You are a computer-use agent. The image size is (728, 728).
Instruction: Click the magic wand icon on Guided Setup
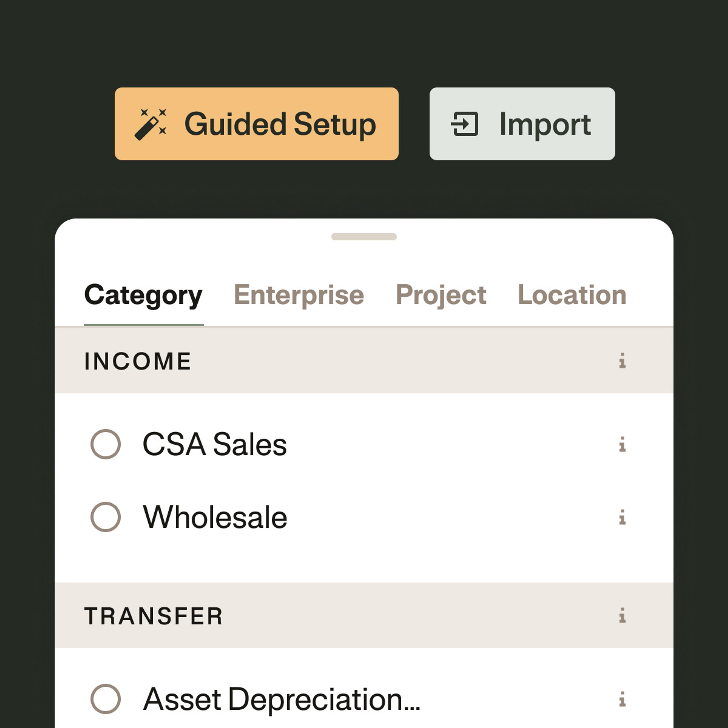150,124
